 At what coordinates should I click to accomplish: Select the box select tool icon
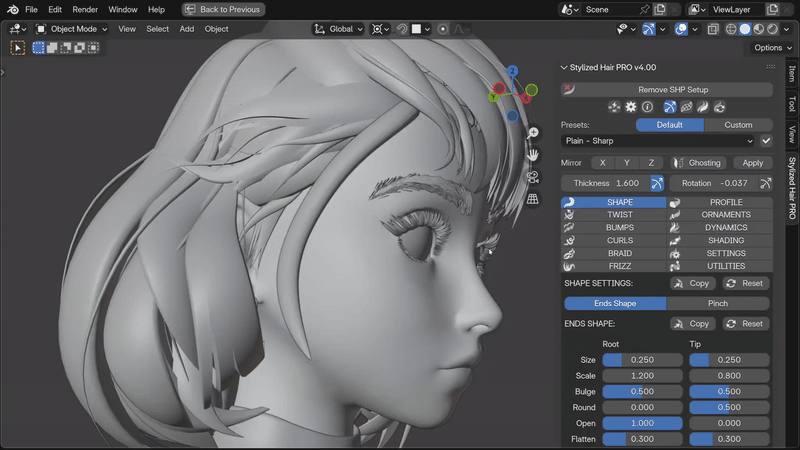(x=38, y=47)
